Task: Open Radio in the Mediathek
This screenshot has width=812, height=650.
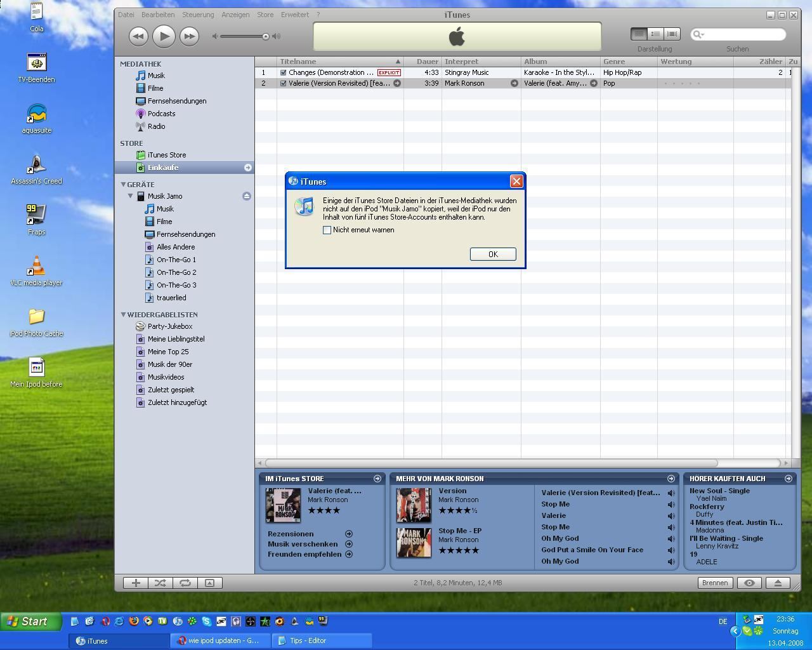Action: (156, 126)
